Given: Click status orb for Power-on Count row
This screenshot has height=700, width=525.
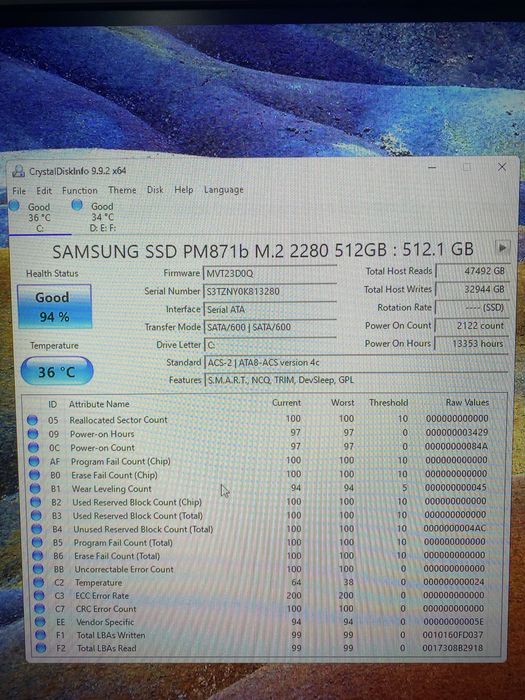Looking at the screenshot, I should coord(33,447).
